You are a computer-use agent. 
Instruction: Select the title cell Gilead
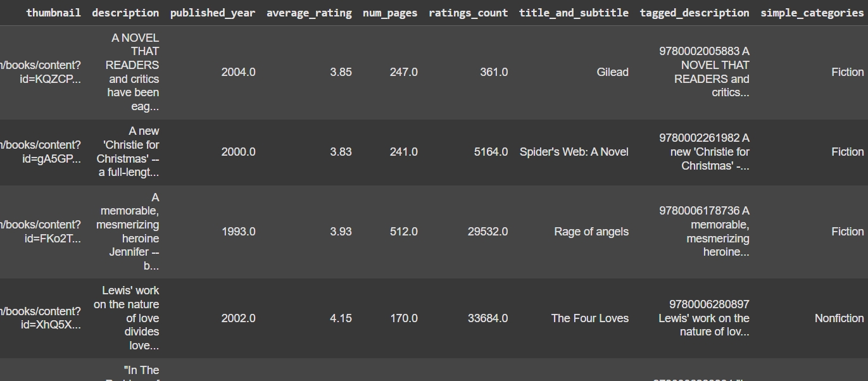click(612, 72)
